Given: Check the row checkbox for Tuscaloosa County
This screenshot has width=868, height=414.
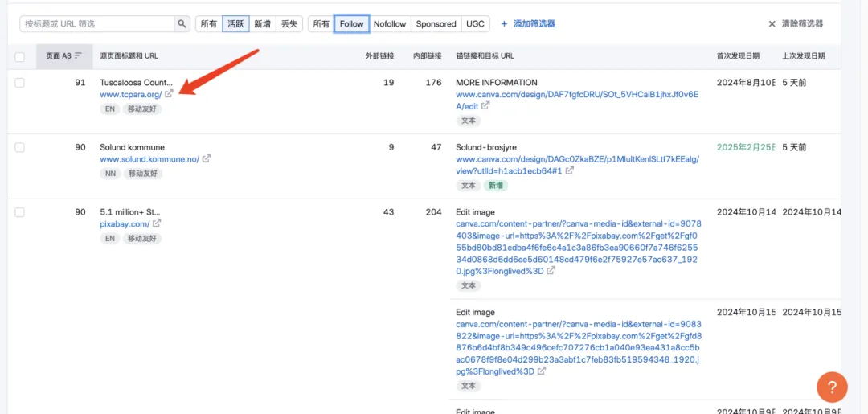Looking at the screenshot, I should [x=20, y=83].
